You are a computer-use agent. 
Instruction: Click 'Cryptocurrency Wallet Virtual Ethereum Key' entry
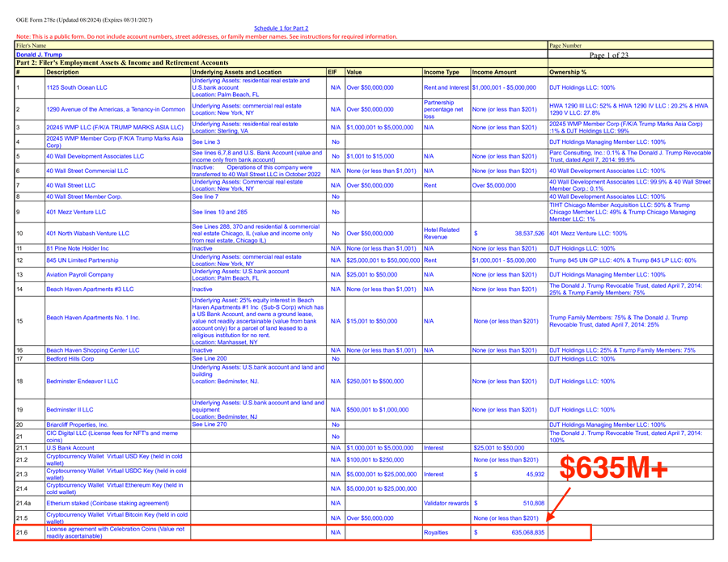(x=115, y=488)
